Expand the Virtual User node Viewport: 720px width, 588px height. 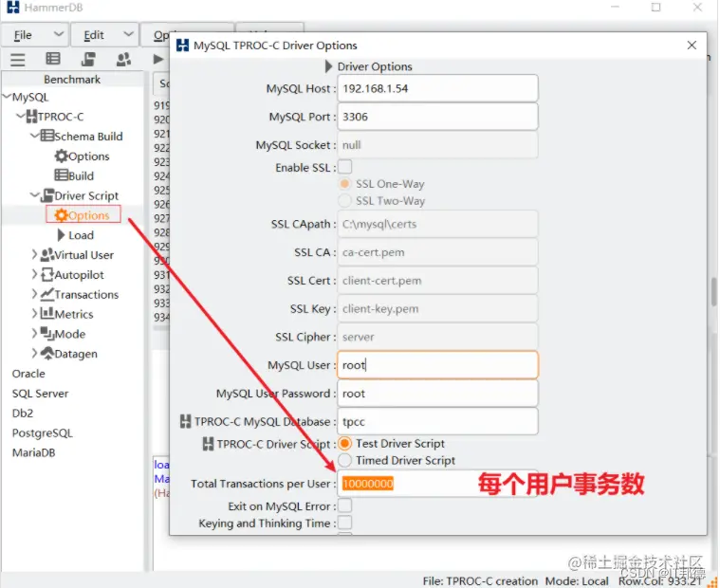(34, 254)
